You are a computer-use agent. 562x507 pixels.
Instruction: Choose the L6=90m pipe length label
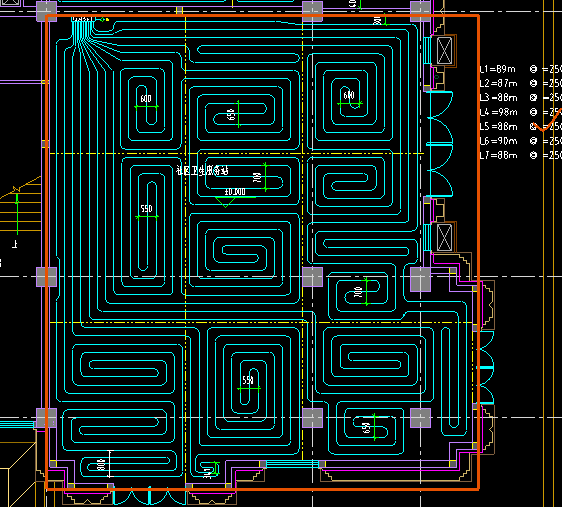(498, 141)
